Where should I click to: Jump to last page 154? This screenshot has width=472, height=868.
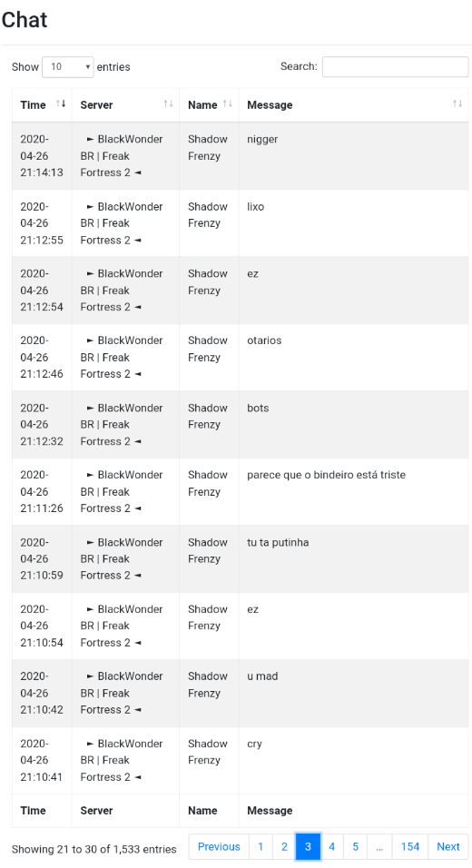(410, 846)
